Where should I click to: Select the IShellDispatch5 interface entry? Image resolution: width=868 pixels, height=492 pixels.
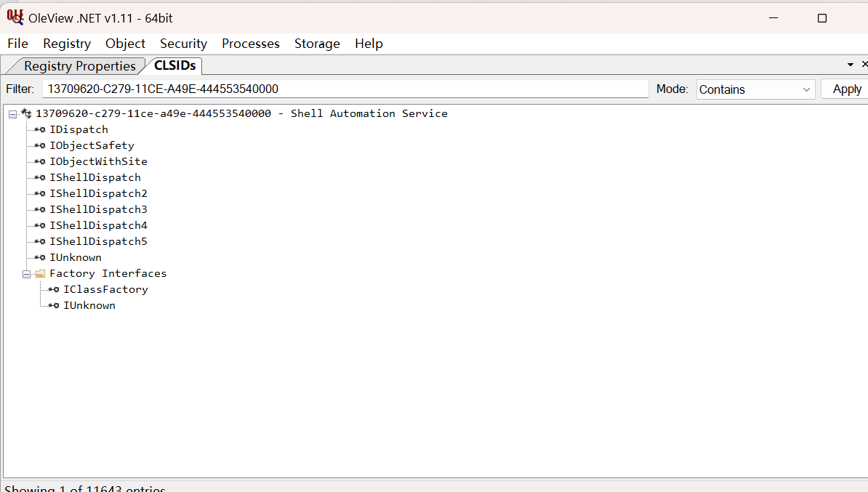click(98, 241)
